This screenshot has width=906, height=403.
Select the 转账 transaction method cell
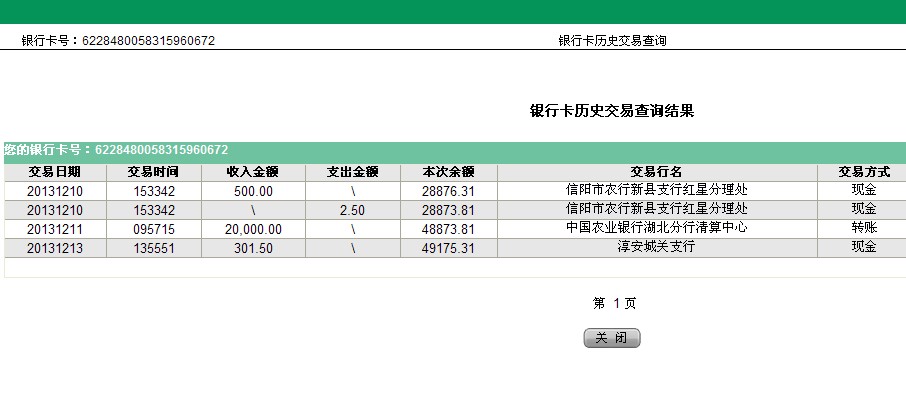(x=863, y=228)
